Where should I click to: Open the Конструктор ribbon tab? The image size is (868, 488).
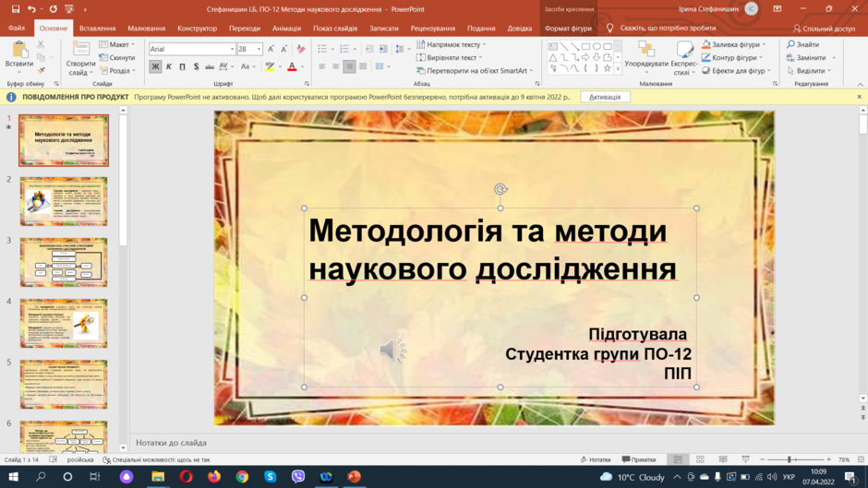click(197, 29)
